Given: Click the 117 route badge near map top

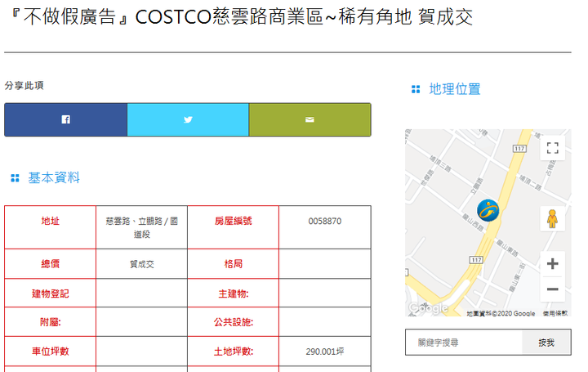Looking at the screenshot, I should [519, 149].
